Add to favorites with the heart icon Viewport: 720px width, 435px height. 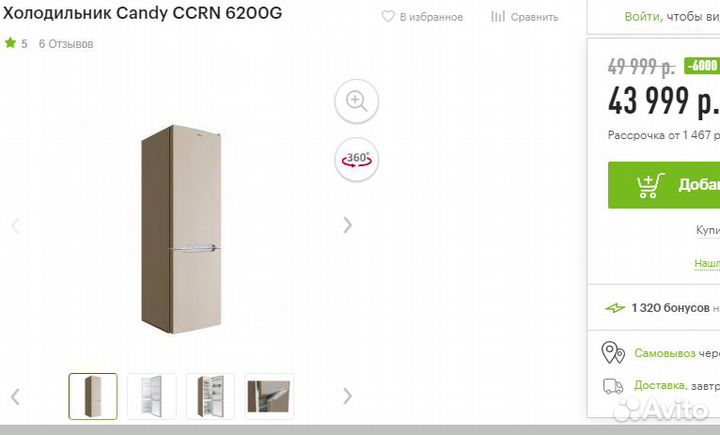(388, 17)
